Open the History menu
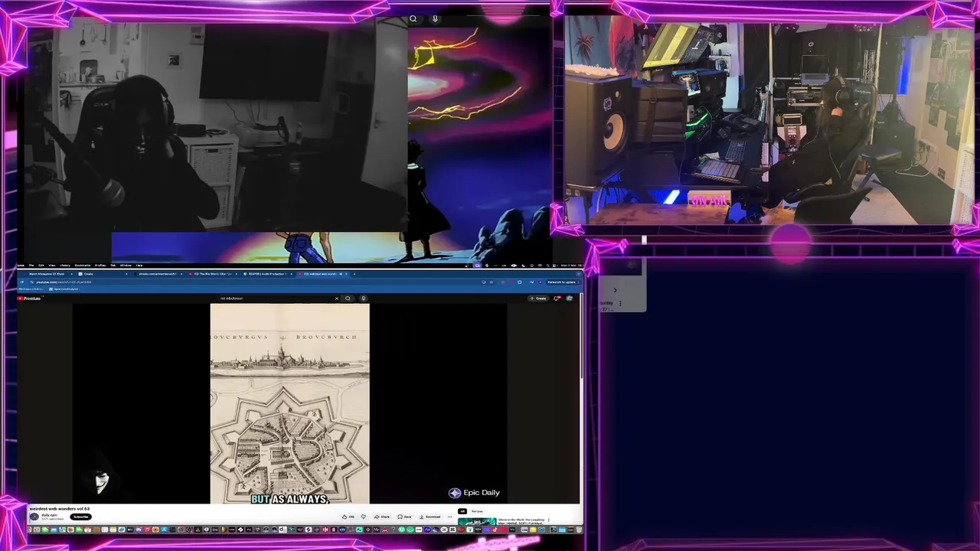Screen dimensions: 980x551 point(65,266)
